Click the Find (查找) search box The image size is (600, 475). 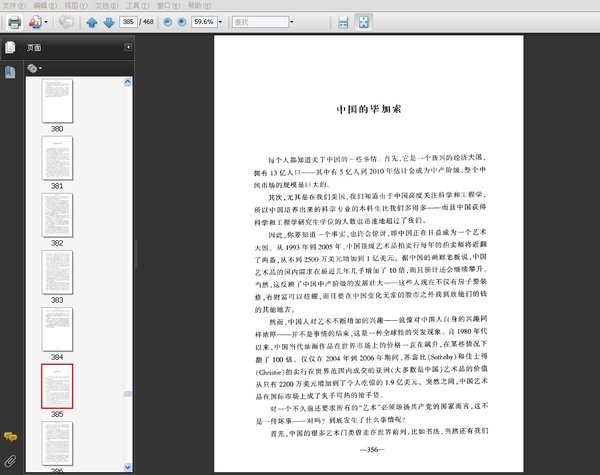(260, 22)
